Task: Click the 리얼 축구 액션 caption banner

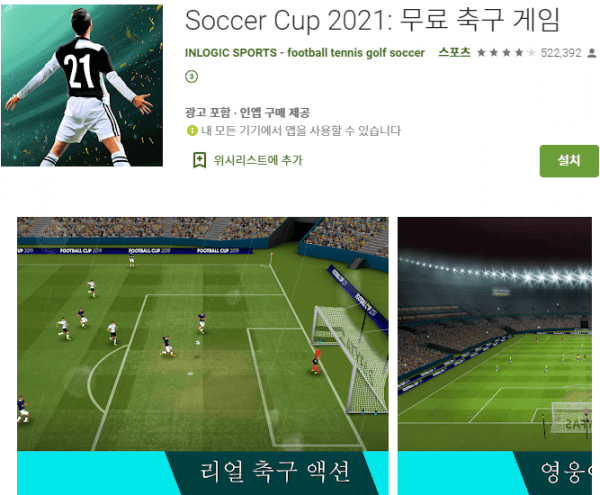Action: 275,471
